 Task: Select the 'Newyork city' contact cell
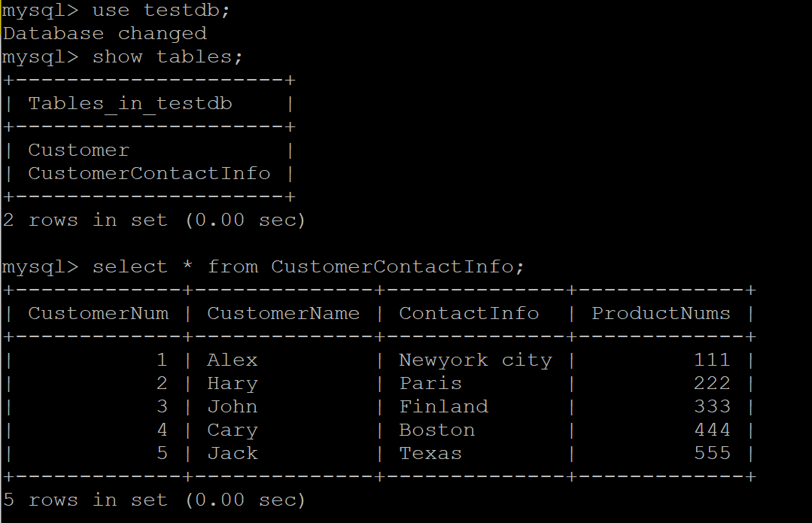[476, 360]
